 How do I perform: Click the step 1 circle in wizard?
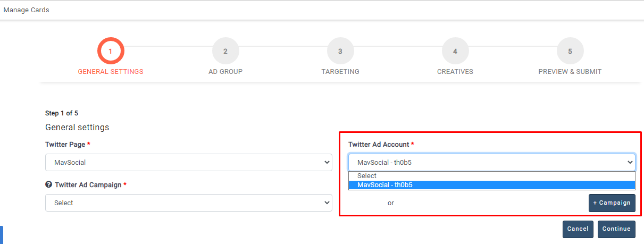point(111,52)
